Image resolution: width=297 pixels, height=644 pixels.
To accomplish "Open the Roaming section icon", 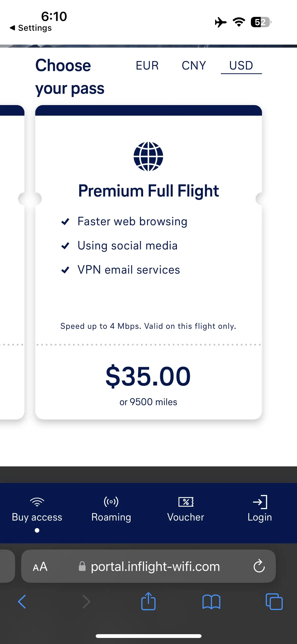I will click(111, 501).
